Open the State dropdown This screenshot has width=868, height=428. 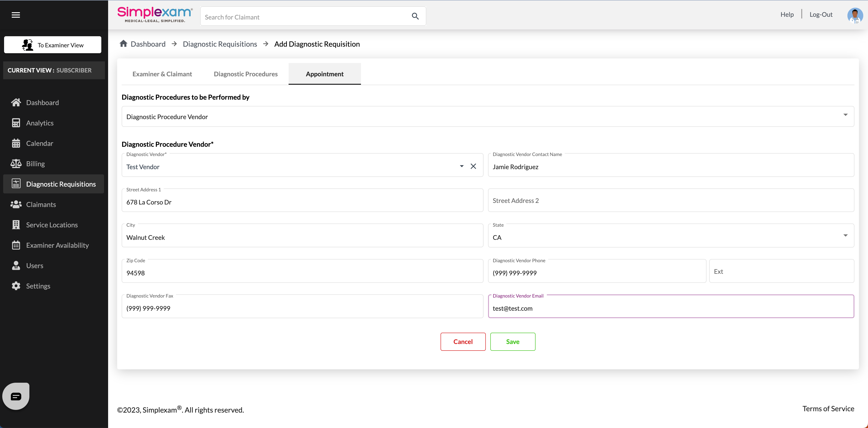(x=845, y=236)
